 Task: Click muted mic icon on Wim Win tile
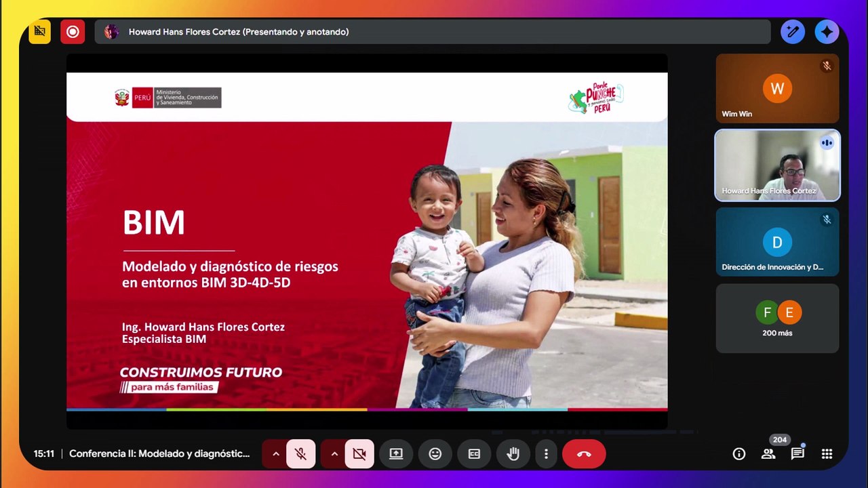coord(827,66)
